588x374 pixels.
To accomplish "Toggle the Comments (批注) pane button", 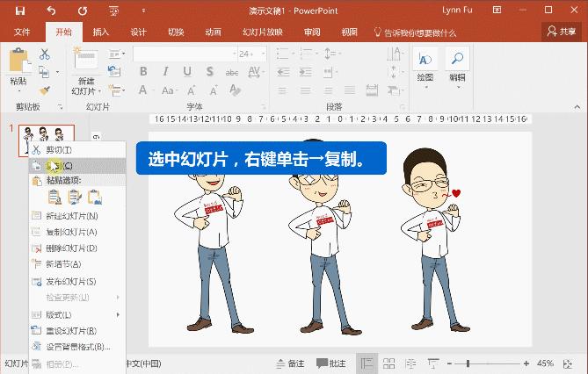I will click(330, 363).
